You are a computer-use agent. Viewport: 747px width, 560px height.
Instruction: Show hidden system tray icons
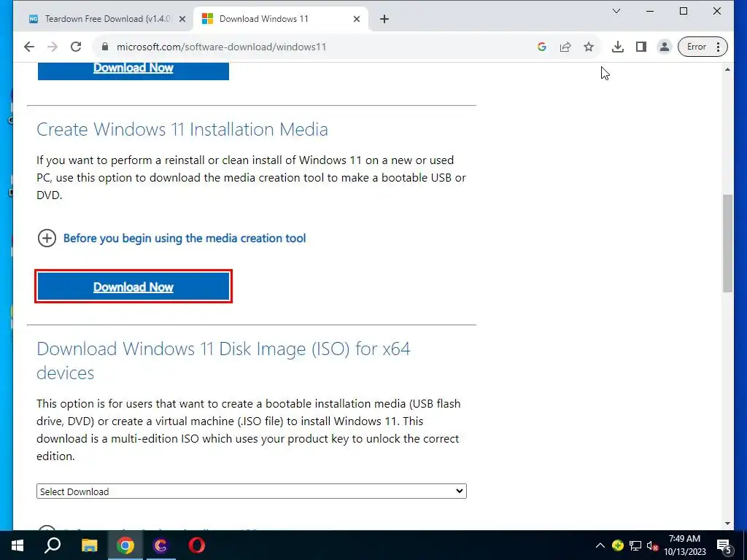click(x=600, y=545)
